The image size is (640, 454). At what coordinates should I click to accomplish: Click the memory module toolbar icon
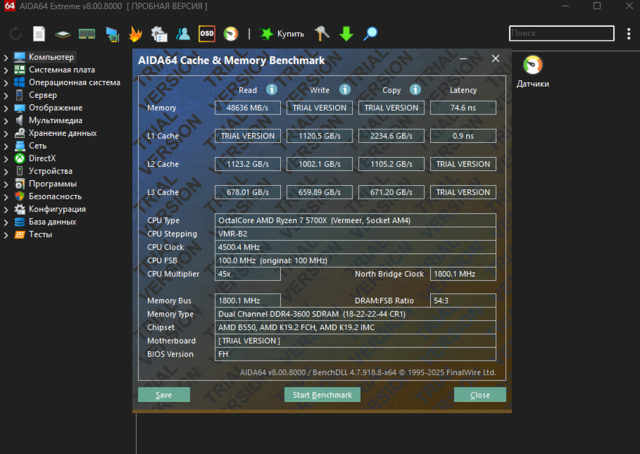click(x=87, y=34)
